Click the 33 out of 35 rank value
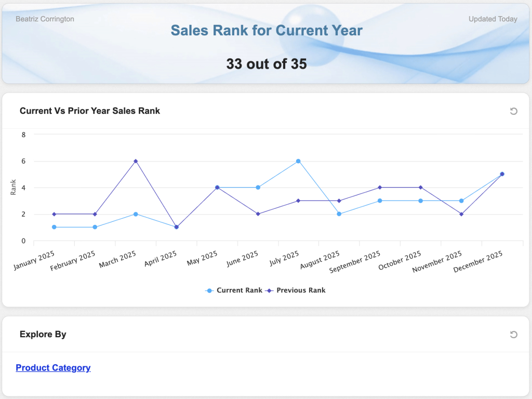The height and width of the screenshot is (399, 532). click(267, 64)
